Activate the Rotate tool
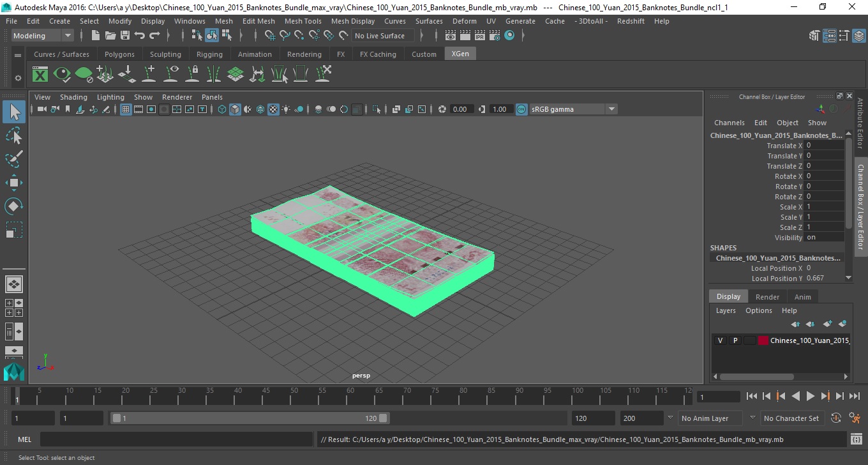Screen dimensions: 868x465 (x=14, y=206)
